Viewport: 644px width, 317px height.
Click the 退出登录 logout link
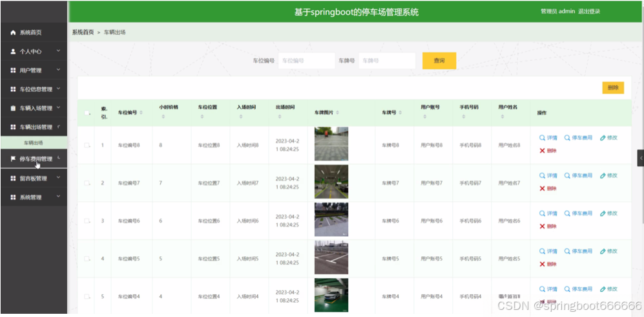589,12
